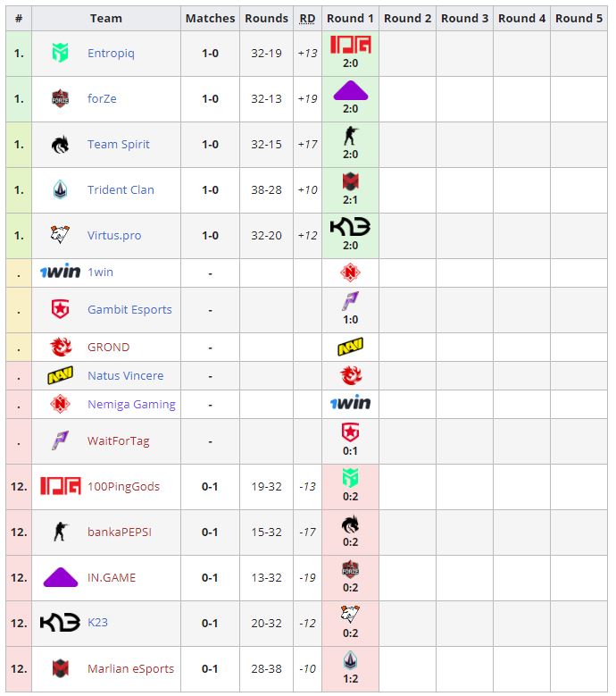
Task: Open the 100PingGods team link
Action: click(123, 487)
